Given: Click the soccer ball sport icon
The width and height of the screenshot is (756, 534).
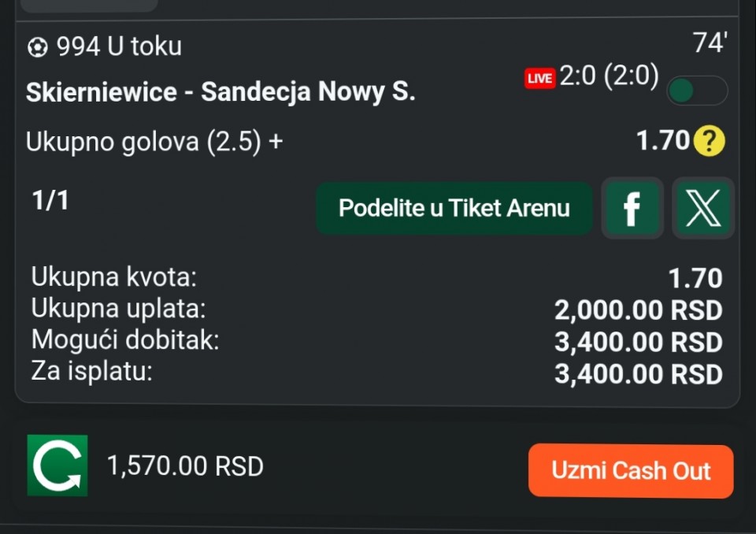Looking at the screenshot, I should (x=37, y=47).
